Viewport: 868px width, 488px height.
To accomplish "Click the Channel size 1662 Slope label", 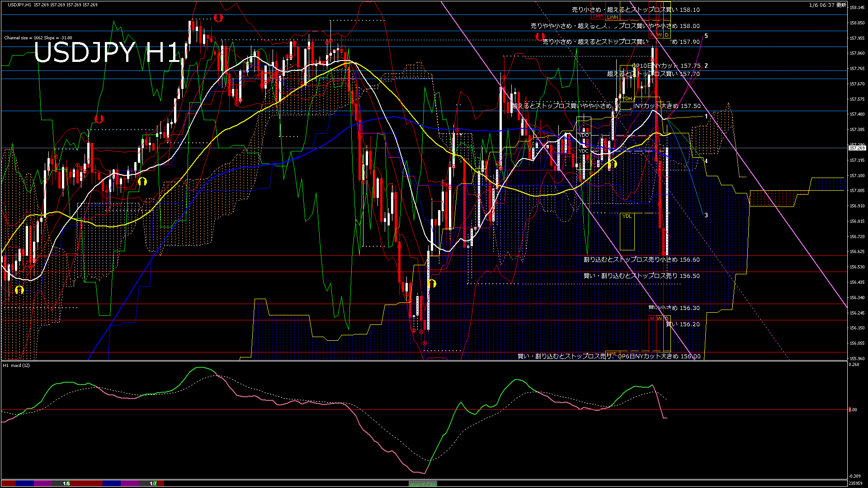I will click(38, 38).
